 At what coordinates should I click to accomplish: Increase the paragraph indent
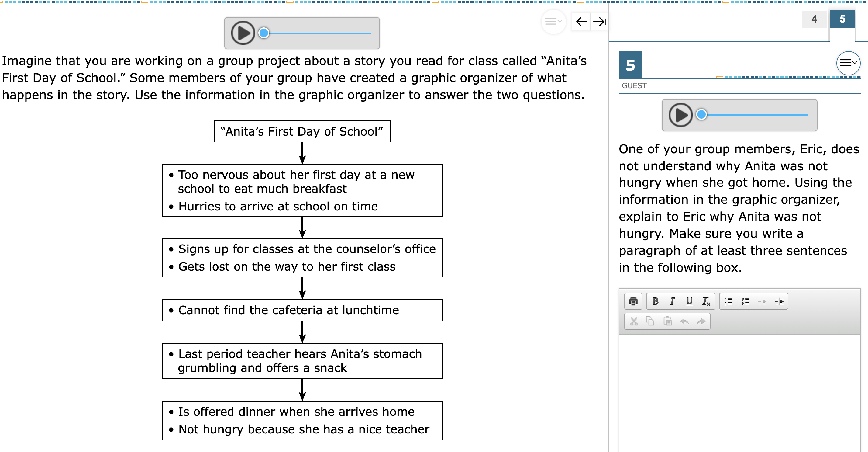[x=779, y=301]
